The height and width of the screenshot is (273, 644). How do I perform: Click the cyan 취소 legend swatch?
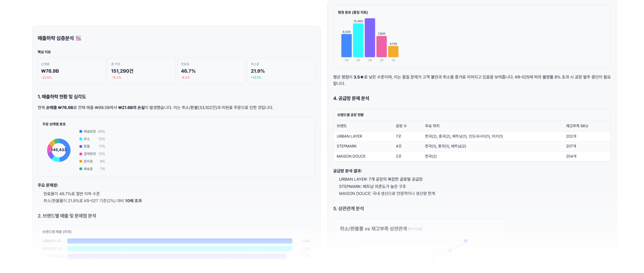click(x=81, y=139)
